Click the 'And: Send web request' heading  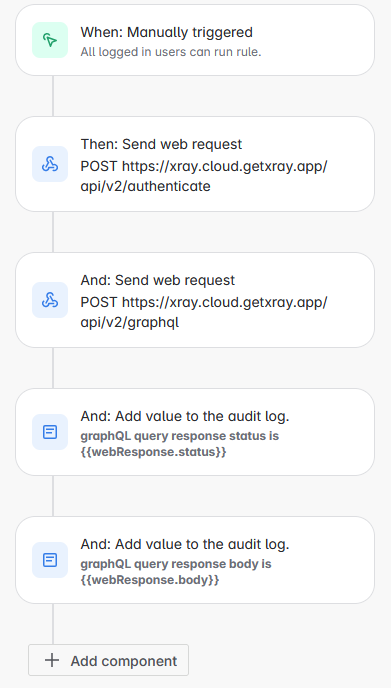coord(158,280)
